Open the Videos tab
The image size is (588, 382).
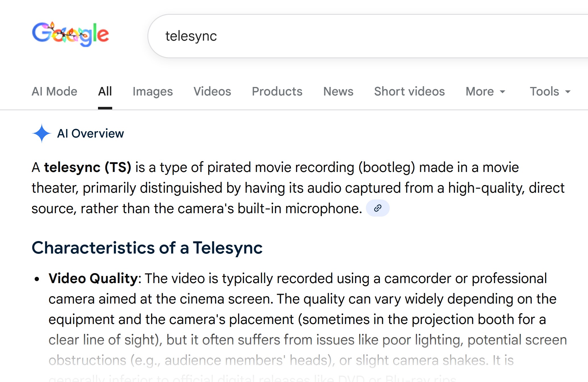(x=212, y=92)
